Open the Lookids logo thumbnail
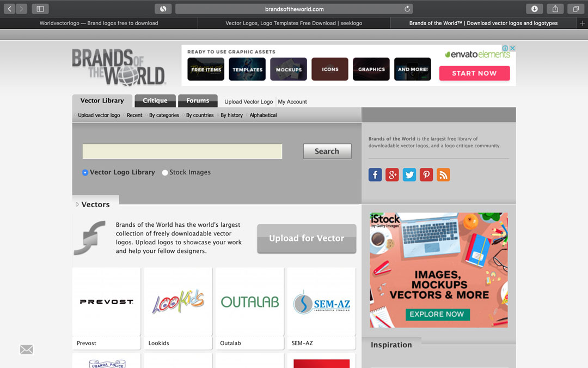This screenshot has width=588, height=368. (x=178, y=302)
